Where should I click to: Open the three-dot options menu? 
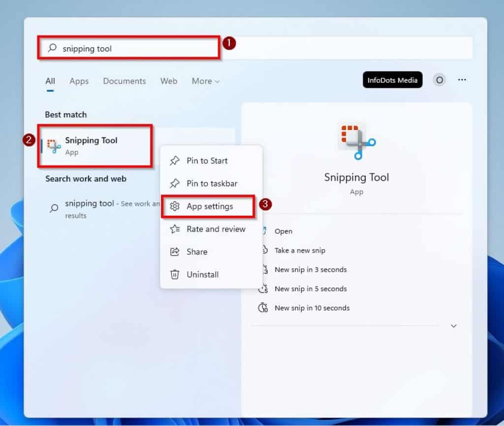coord(462,80)
